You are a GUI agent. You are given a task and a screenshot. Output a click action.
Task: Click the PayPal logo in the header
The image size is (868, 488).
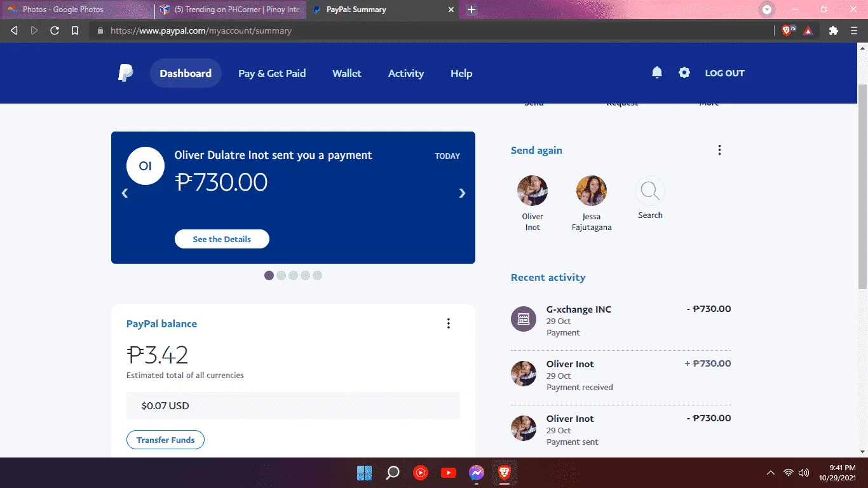125,73
